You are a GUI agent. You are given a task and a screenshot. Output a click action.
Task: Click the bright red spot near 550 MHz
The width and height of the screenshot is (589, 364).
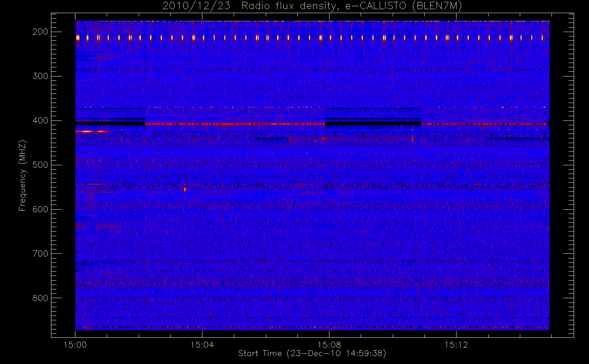(185, 189)
